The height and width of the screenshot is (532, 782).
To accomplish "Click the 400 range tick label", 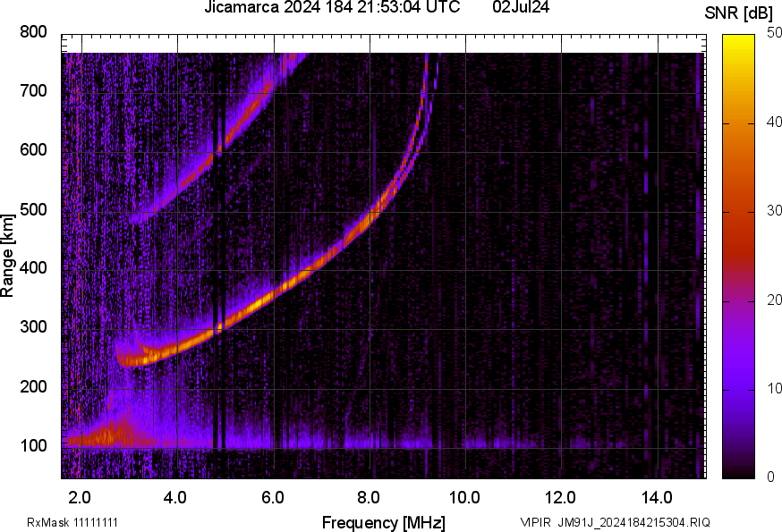I will click(x=33, y=267).
